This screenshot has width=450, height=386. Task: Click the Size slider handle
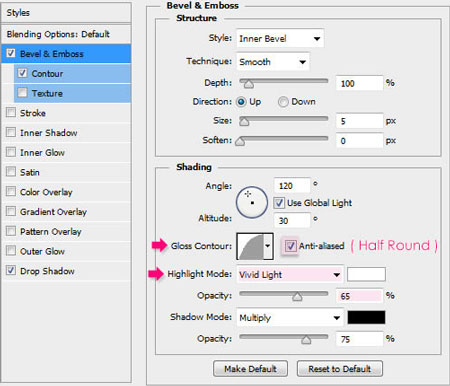(244, 122)
